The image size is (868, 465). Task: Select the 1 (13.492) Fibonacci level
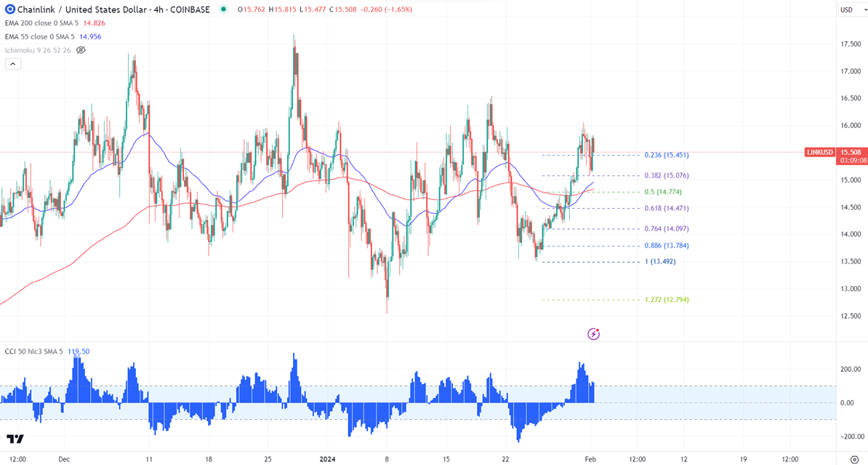[x=660, y=261]
